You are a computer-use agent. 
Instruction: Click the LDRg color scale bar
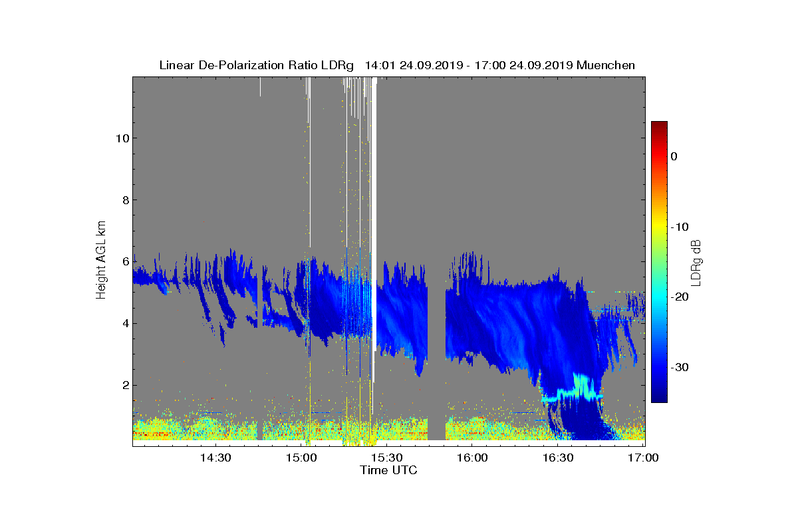(x=659, y=262)
